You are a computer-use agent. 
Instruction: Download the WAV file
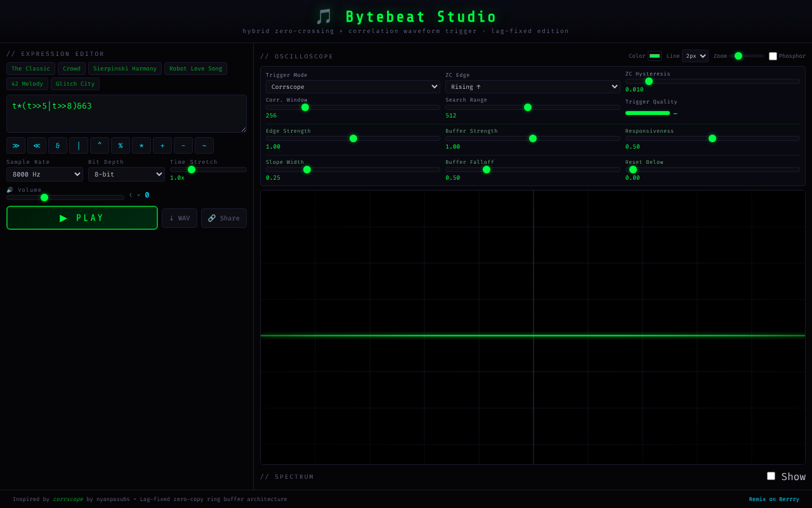[180, 218]
